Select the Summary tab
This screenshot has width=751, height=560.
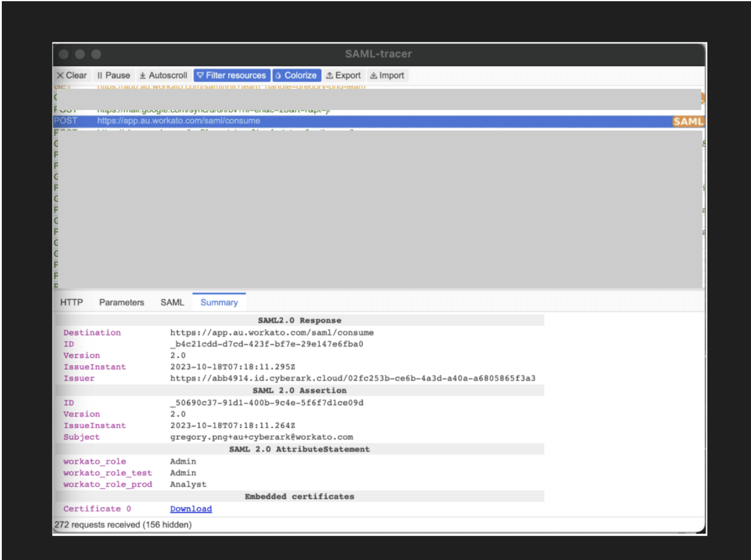point(218,302)
